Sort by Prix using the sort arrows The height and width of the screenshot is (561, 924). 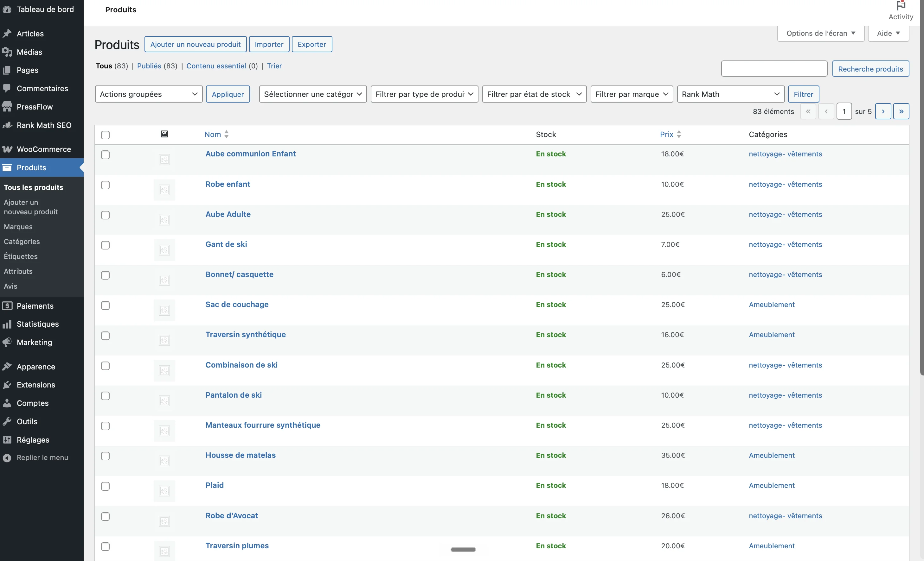(679, 134)
